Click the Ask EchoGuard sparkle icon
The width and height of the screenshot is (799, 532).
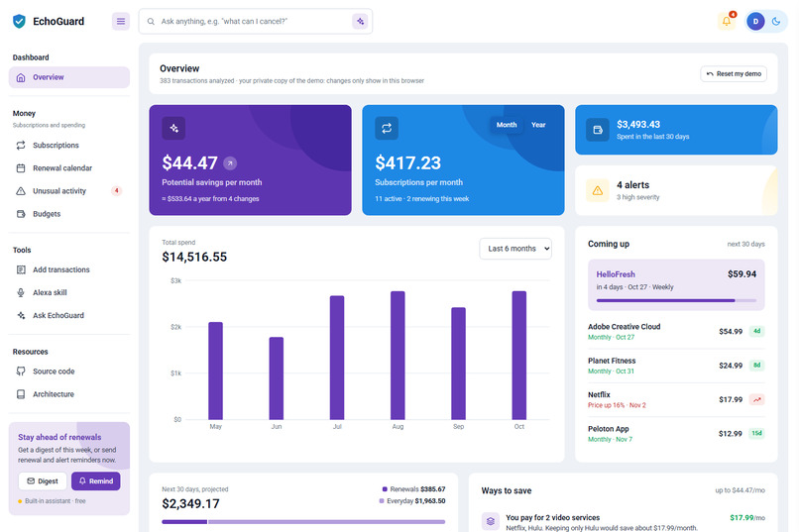coord(21,316)
